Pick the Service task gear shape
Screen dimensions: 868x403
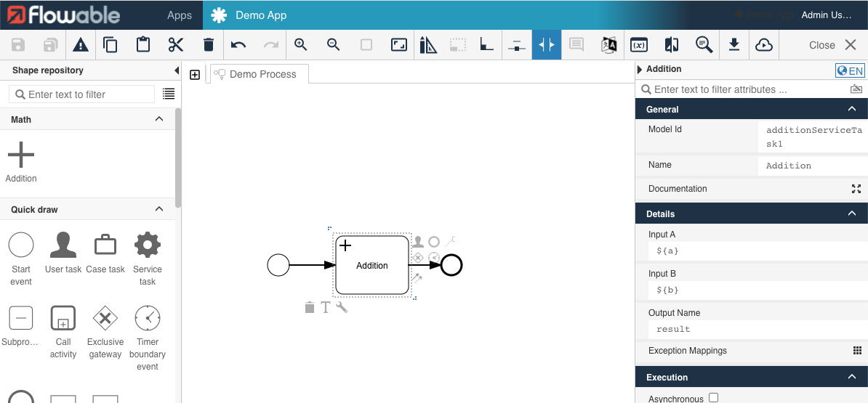(148, 259)
